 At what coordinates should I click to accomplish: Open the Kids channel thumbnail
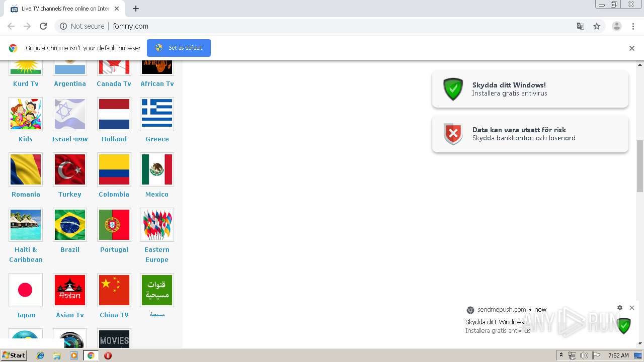pyautogui.click(x=26, y=114)
